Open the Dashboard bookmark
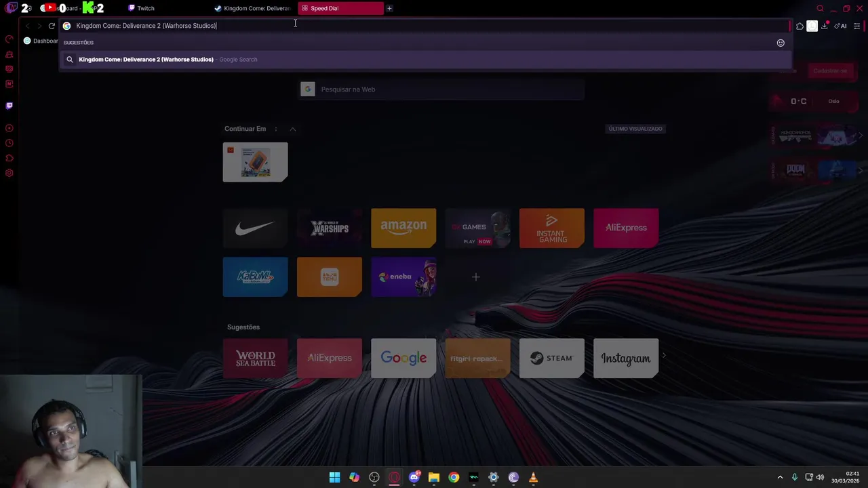Viewport: 868px width, 488px height. tap(41, 41)
